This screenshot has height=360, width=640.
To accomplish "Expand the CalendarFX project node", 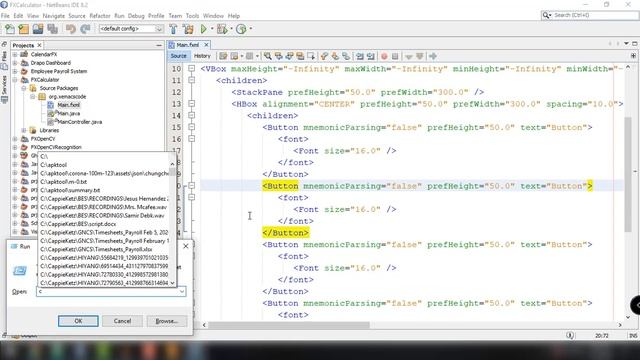I will pos(15,54).
